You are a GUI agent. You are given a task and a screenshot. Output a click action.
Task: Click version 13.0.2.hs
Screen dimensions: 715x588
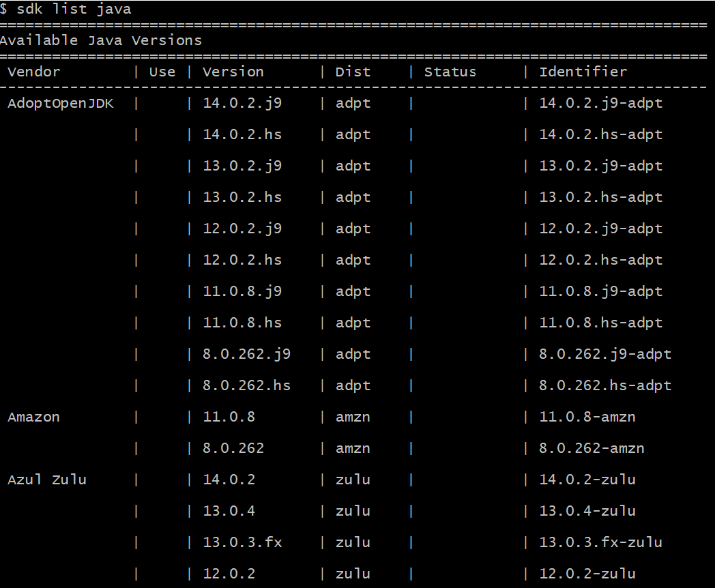click(242, 197)
